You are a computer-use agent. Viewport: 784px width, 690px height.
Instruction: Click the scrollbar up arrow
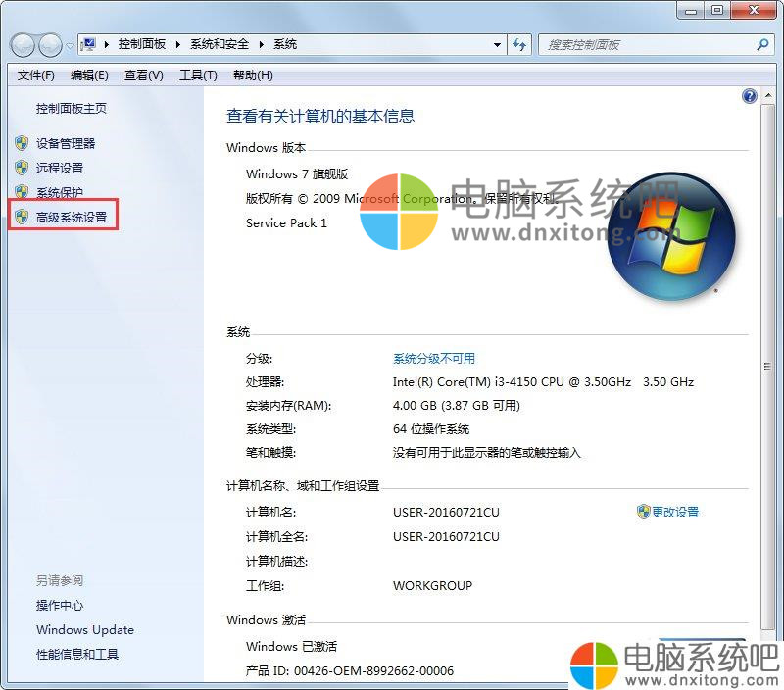coord(767,95)
